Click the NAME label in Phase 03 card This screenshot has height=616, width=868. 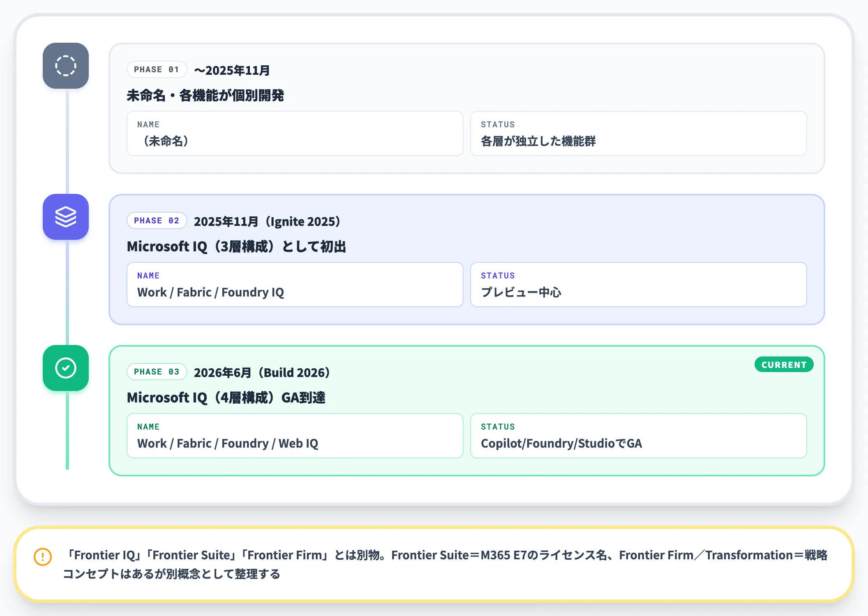[x=148, y=427]
